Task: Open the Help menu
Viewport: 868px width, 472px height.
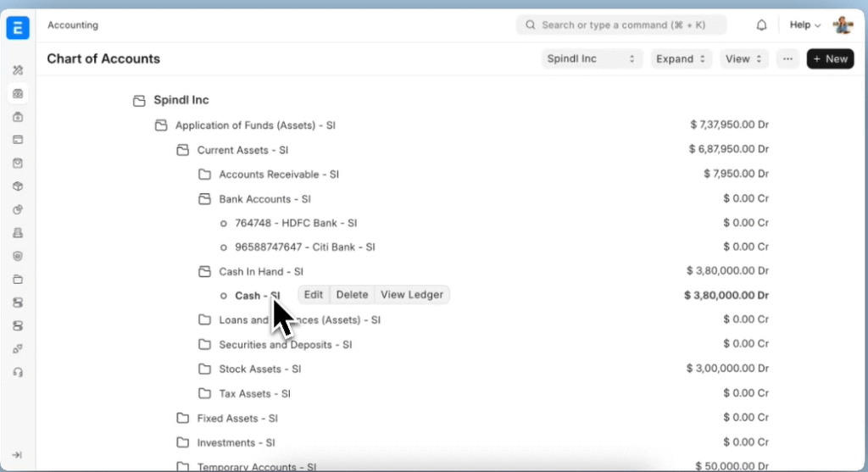Action: [804, 25]
